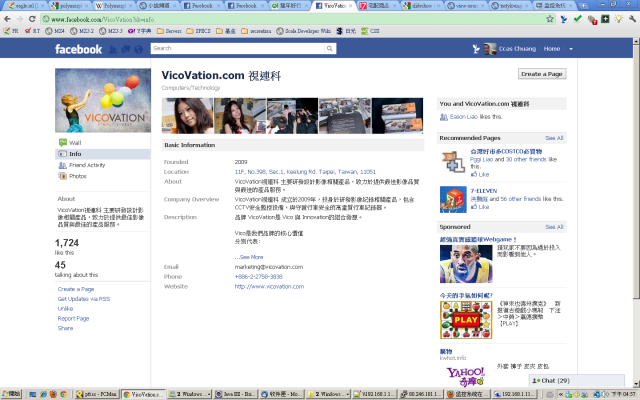Open the recreation bookmark folder

[256, 31]
